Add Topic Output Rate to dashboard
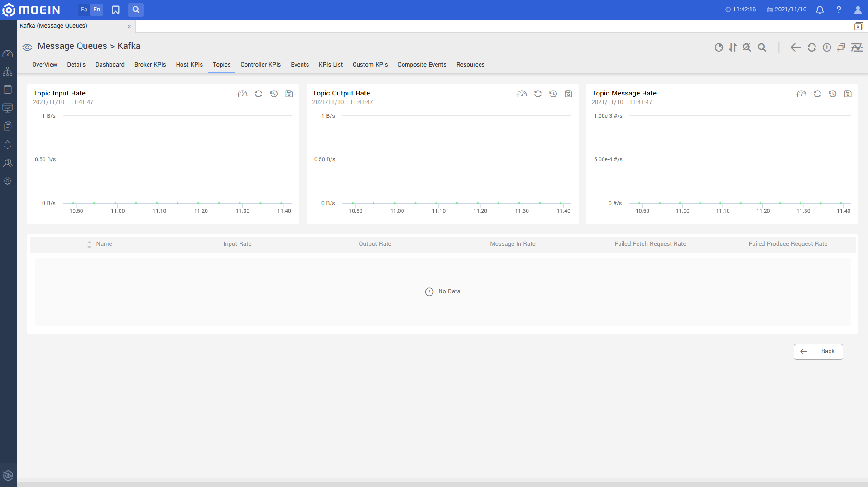The height and width of the screenshot is (487, 868). pos(521,94)
